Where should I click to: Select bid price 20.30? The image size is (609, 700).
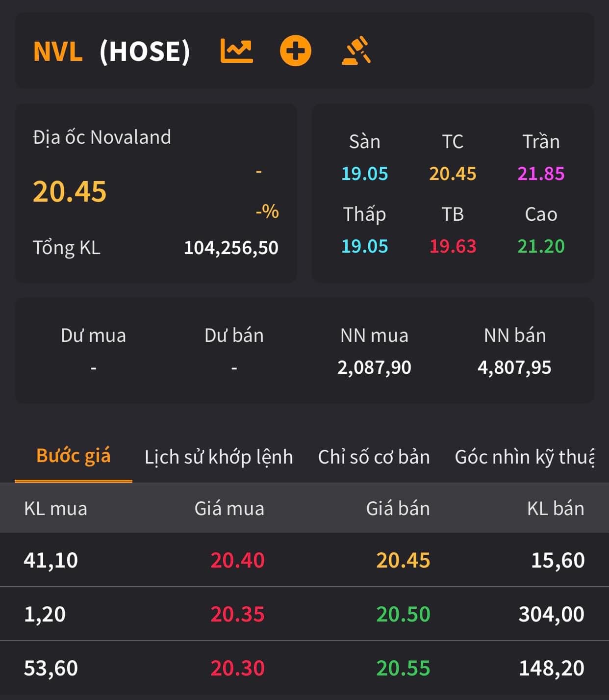coord(237,668)
